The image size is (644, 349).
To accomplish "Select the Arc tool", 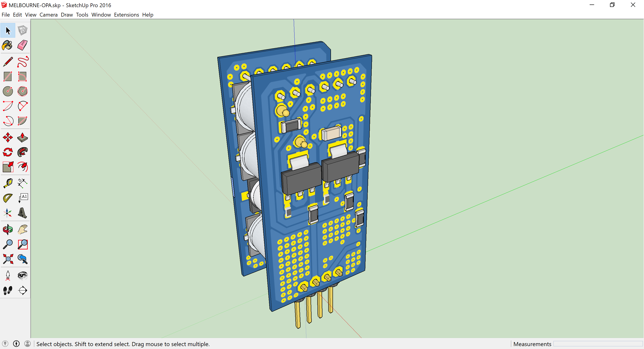I will 8,106.
